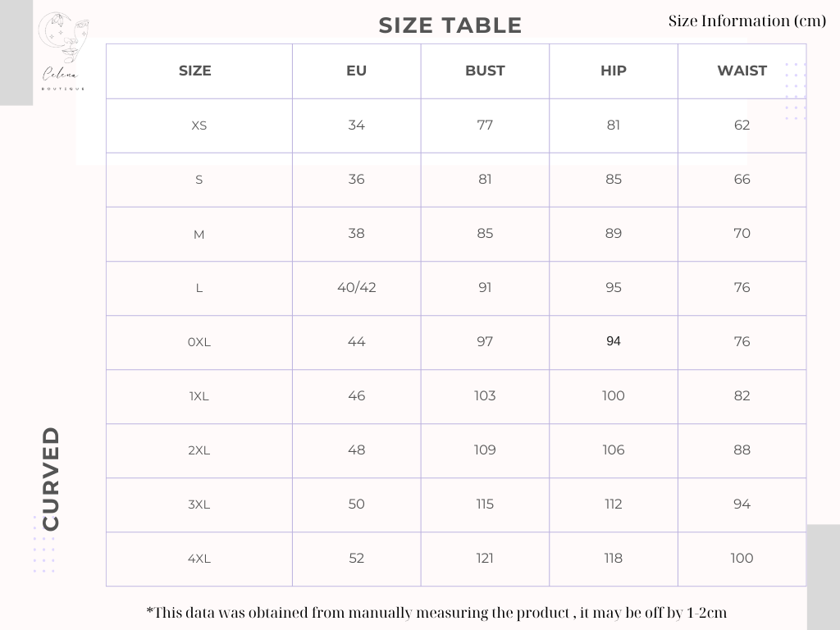Select the EU column header
The height and width of the screenshot is (630, 840).
pyautogui.click(x=356, y=71)
